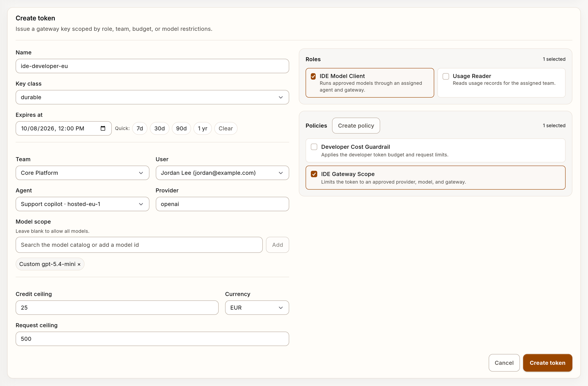The image size is (588, 386).
Task: Check the Usage Reader role
Action: pyautogui.click(x=446, y=76)
